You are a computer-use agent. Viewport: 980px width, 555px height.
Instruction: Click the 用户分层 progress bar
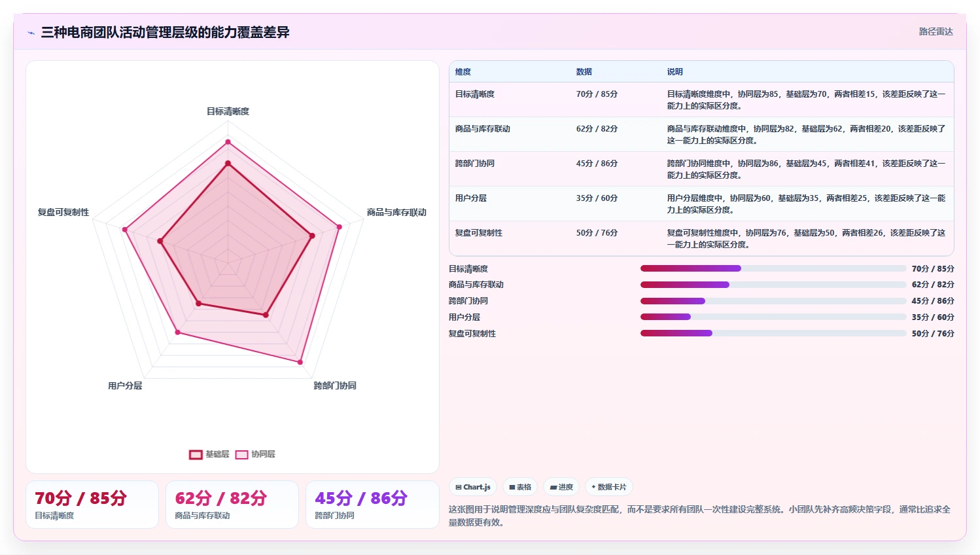[773, 317]
